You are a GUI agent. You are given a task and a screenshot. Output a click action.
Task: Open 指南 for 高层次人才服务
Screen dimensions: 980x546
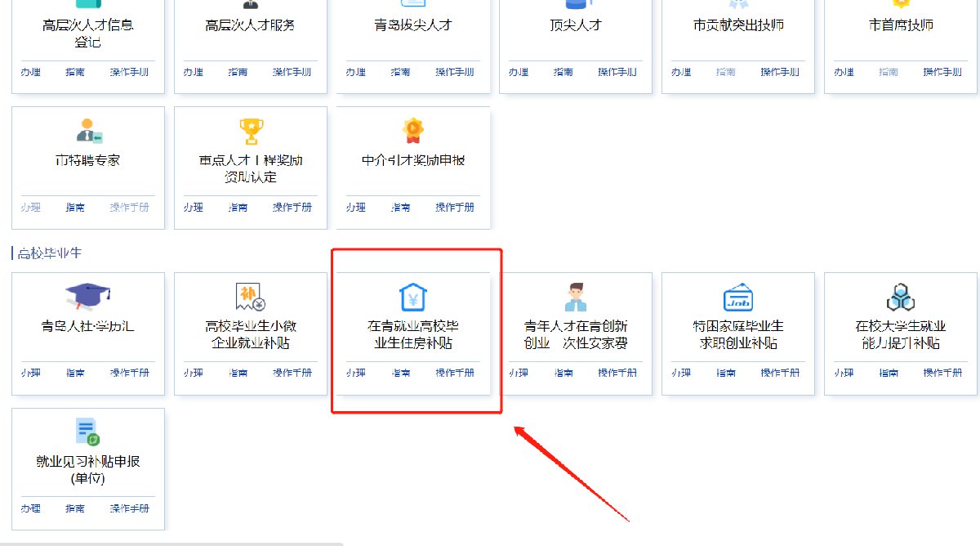[238, 72]
